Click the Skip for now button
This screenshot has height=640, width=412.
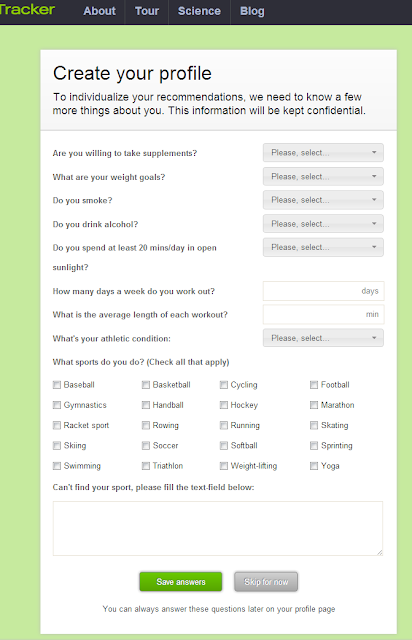tap(266, 582)
